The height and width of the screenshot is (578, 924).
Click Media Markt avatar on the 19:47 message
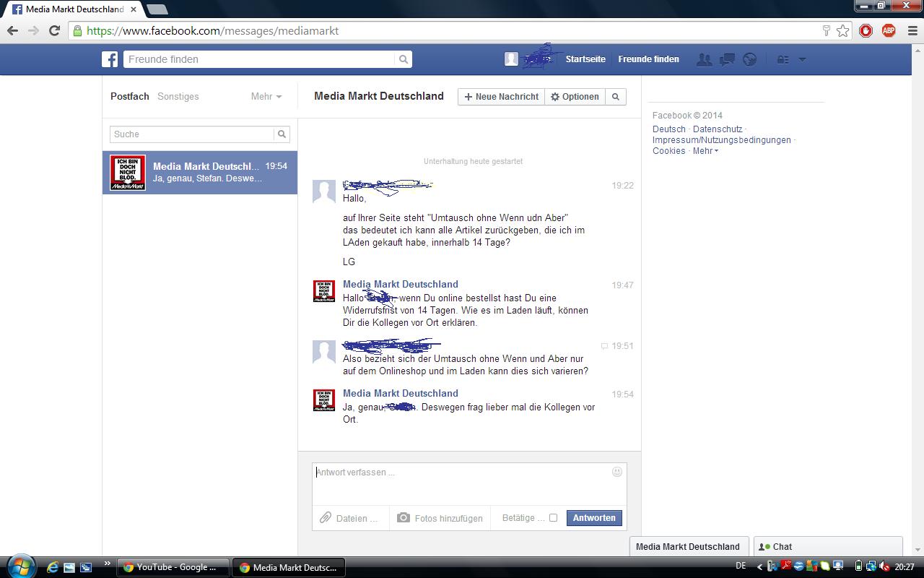(324, 291)
